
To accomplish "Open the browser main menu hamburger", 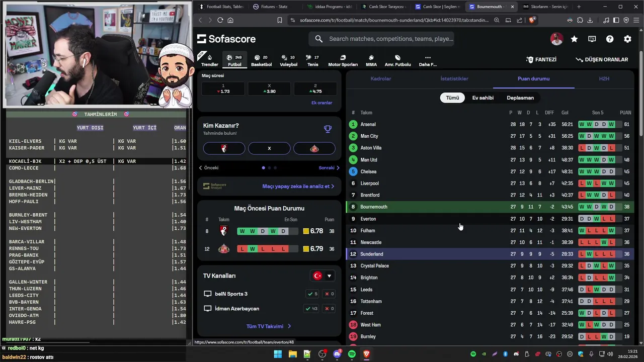I will pos(636,20).
